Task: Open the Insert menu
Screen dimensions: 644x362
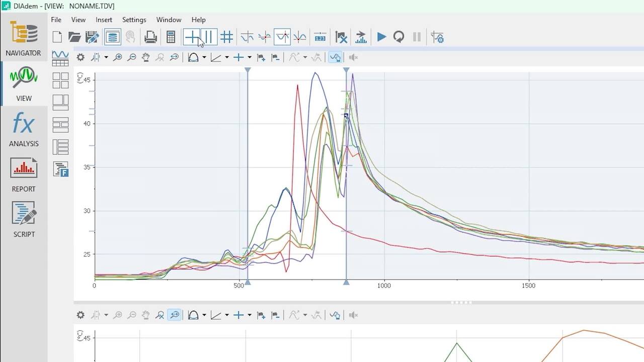Action: [104, 20]
